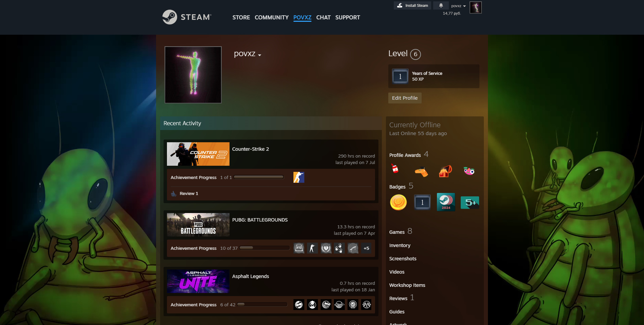This screenshot has height=325, width=644.
Task: Click the pink bird profile award
Action: point(469,171)
